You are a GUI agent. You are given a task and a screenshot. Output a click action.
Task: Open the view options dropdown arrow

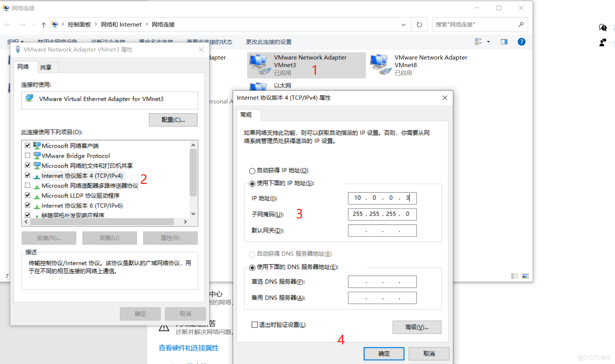(488, 42)
